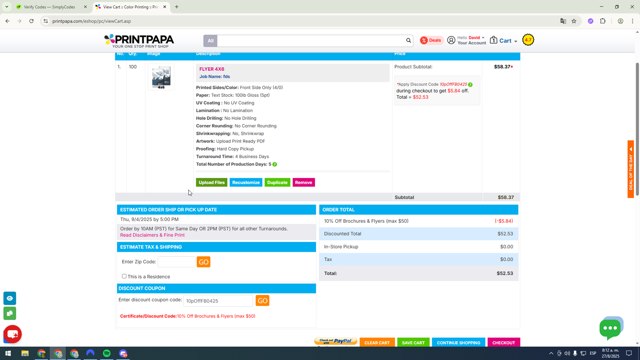
Task: Click the Clear Cart button
Action: point(377,342)
